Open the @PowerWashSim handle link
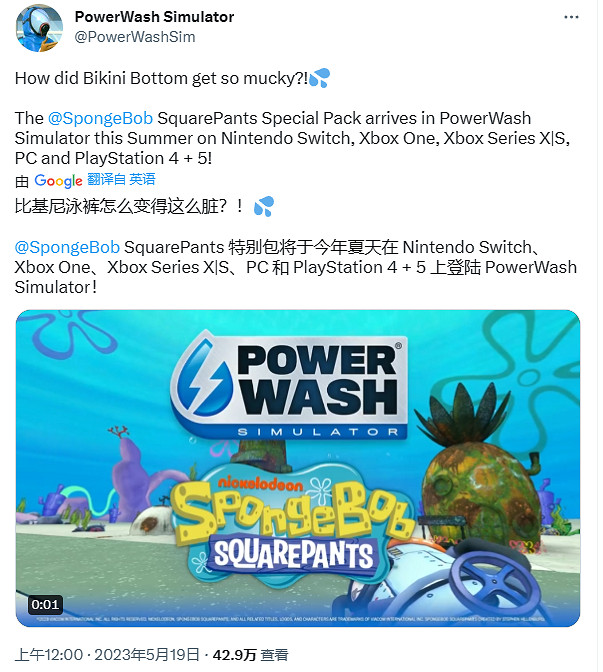 click(x=135, y=37)
